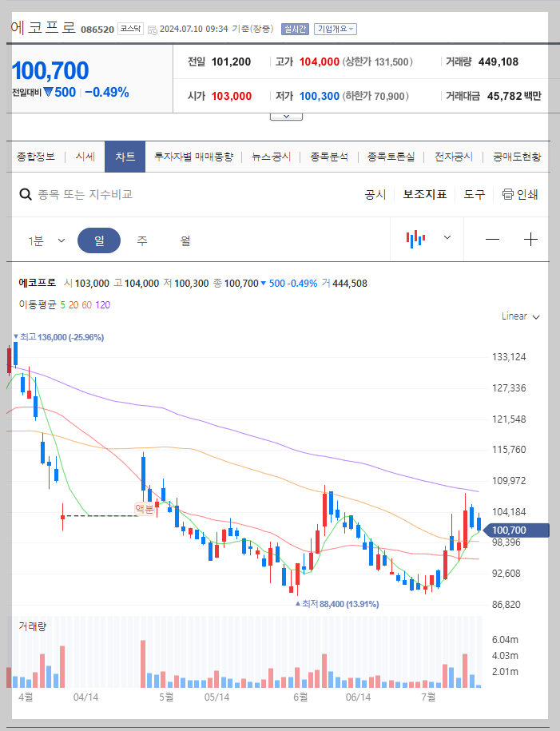
Task: Switch to the 종합정보 tab
Action: click(36, 157)
